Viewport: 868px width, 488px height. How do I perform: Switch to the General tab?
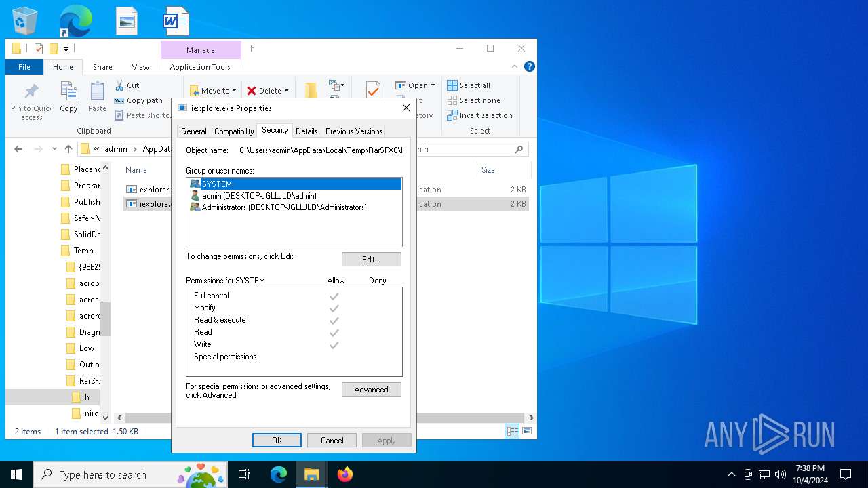pos(193,131)
